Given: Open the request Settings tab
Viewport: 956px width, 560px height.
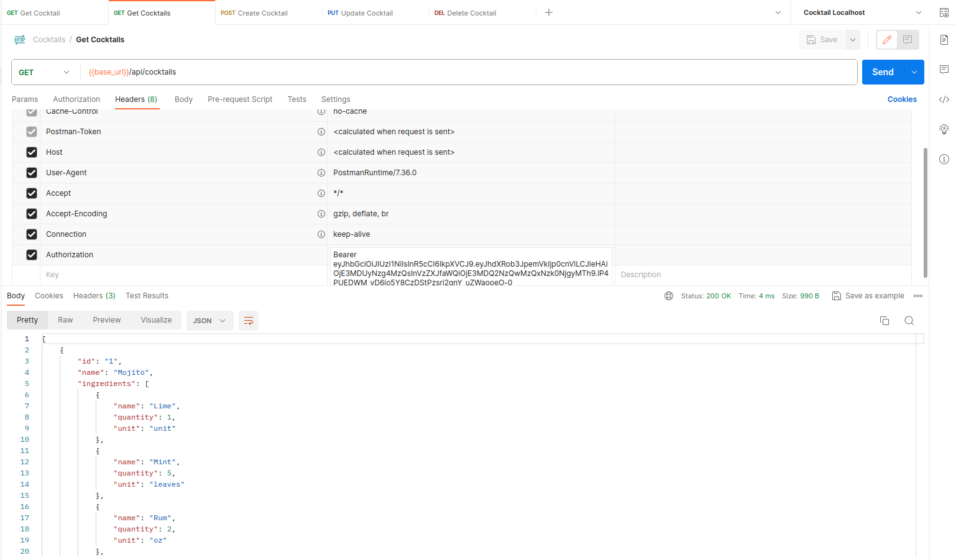Looking at the screenshot, I should coord(336,99).
